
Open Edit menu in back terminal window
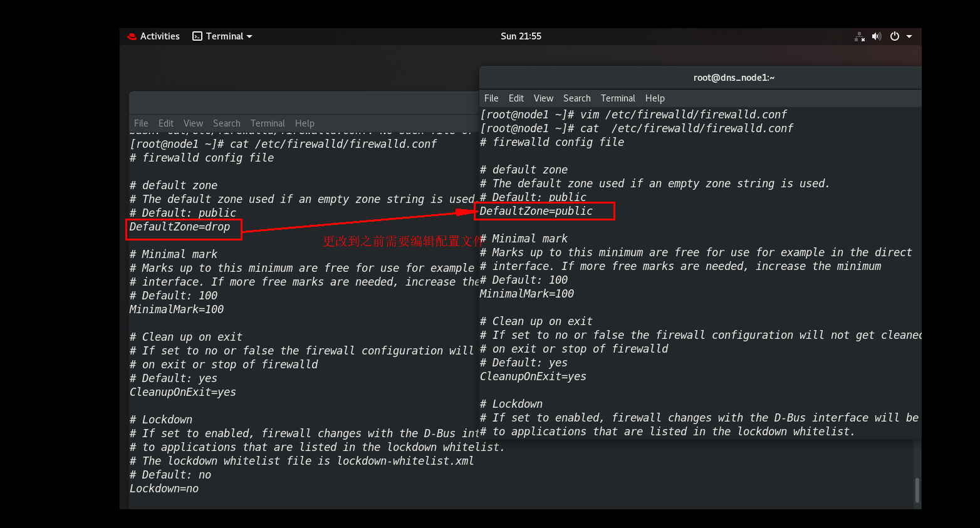pos(166,123)
